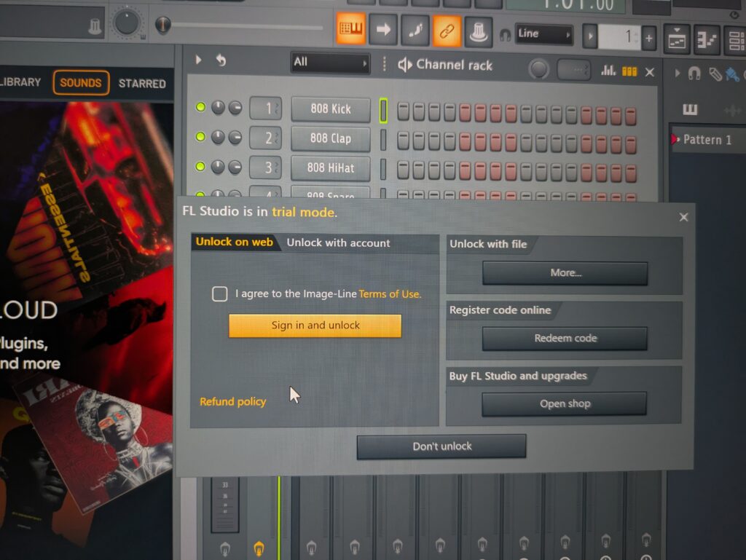Screen dimensions: 746x560
Task: Select the playlist paint brush tool
Action: (x=731, y=75)
